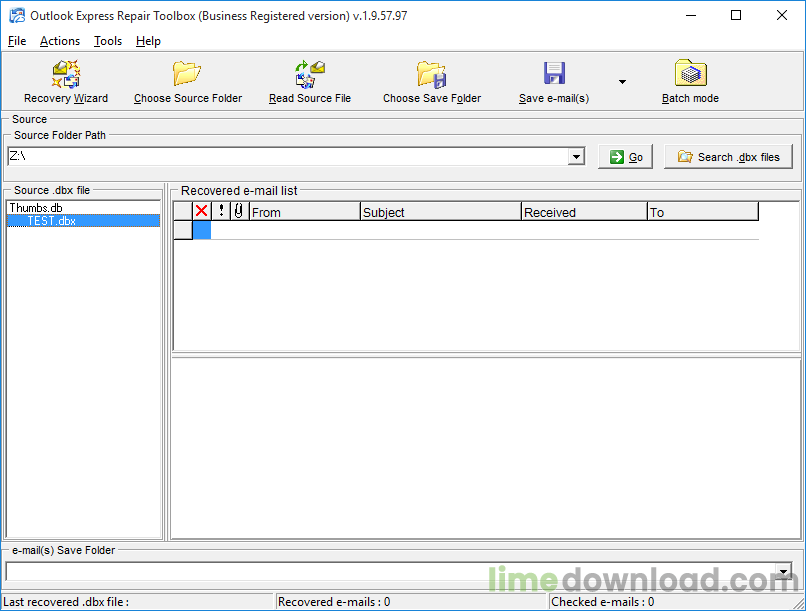Click Search .dbx files button
806x611 pixels.
click(728, 156)
